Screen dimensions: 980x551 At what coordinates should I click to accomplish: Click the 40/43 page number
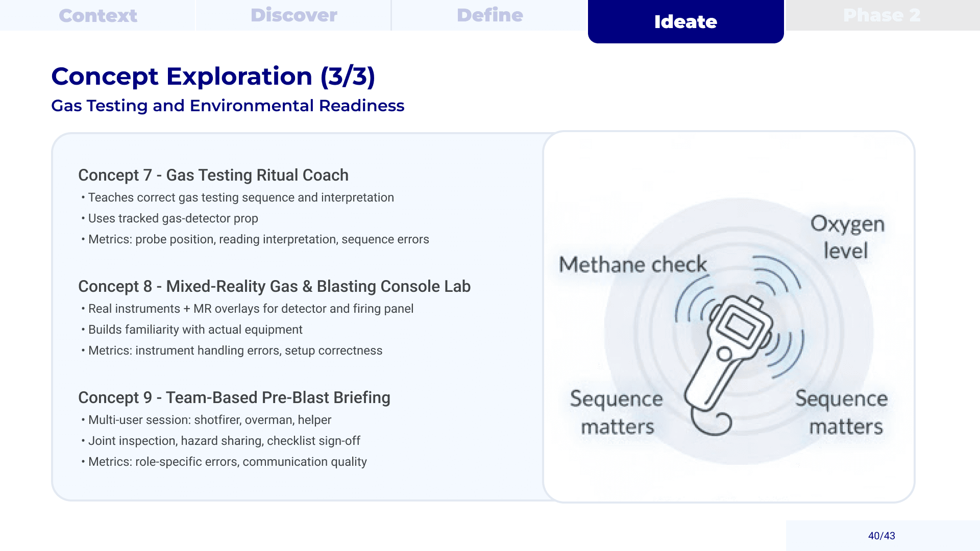(881, 536)
